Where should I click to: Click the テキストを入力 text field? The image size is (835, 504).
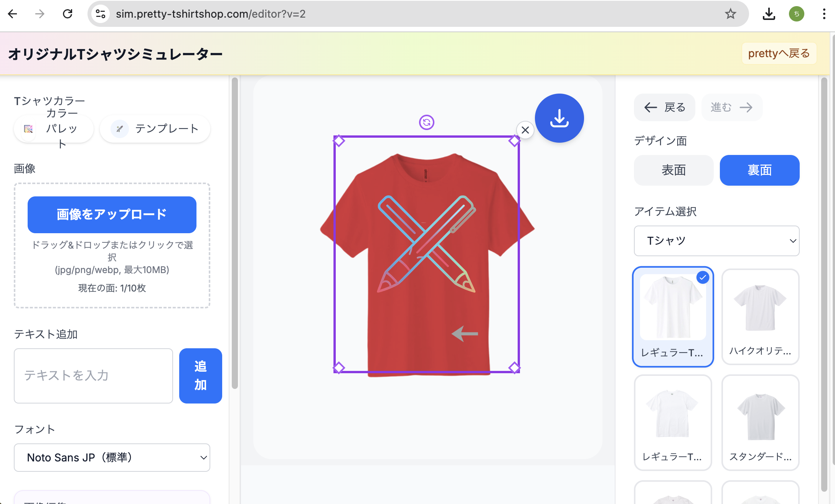[93, 376]
